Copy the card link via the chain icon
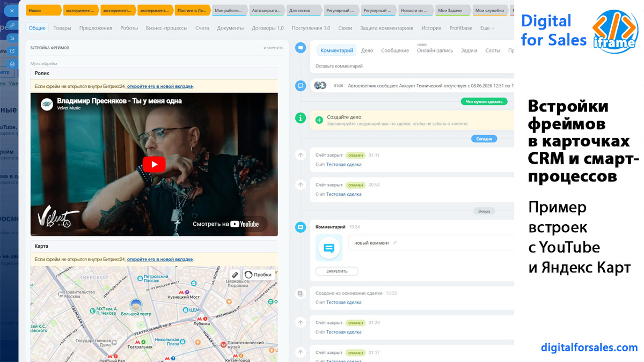The height and width of the screenshot is (362, 644). click(12, 25)
